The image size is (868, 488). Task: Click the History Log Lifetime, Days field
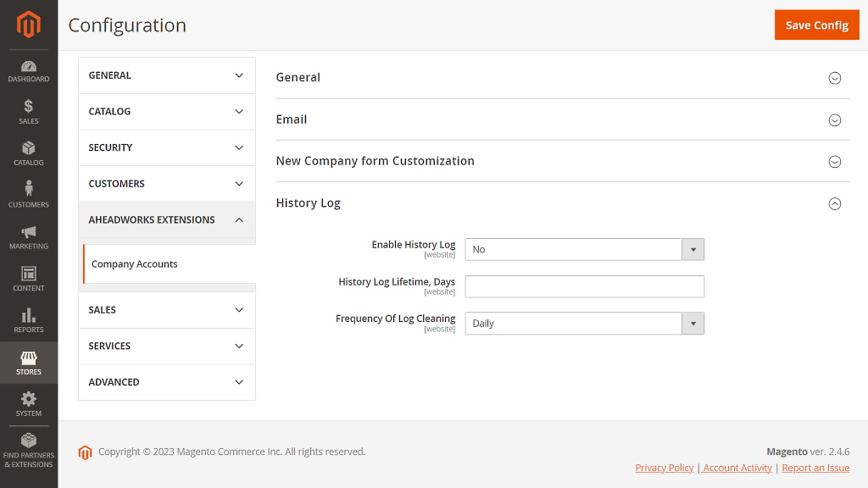[x=585, y=286]
